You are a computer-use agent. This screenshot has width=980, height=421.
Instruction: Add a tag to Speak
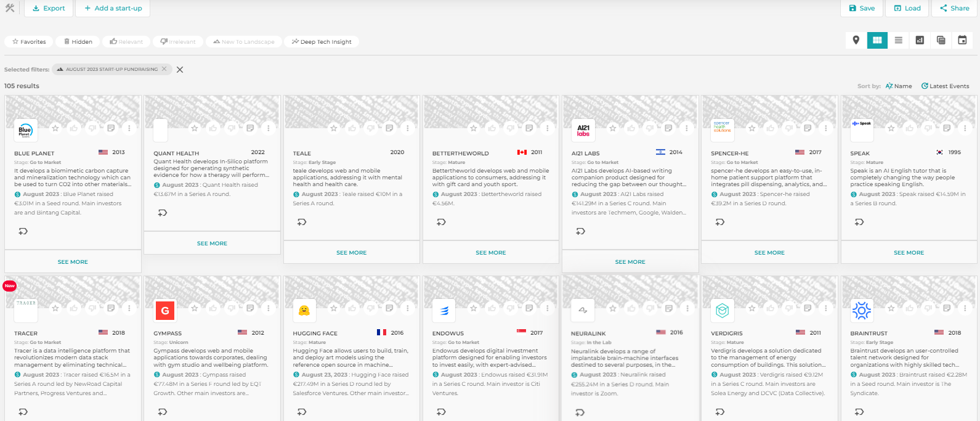(x=859, y=222)
